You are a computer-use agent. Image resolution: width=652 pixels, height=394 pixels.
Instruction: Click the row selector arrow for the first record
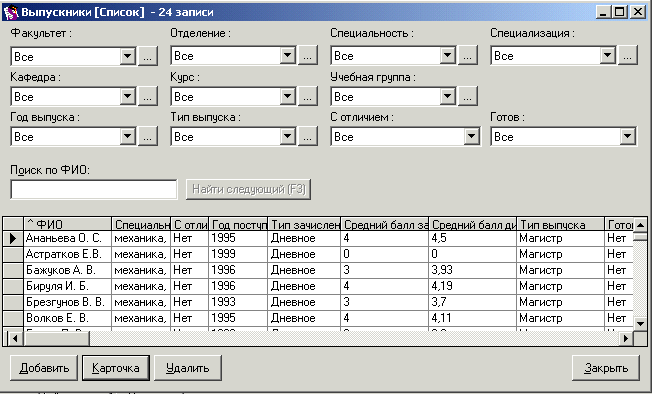pos(13,238)
